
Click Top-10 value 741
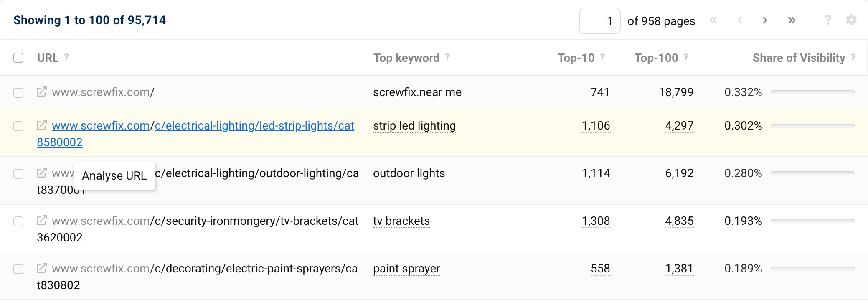pos(600,92)
